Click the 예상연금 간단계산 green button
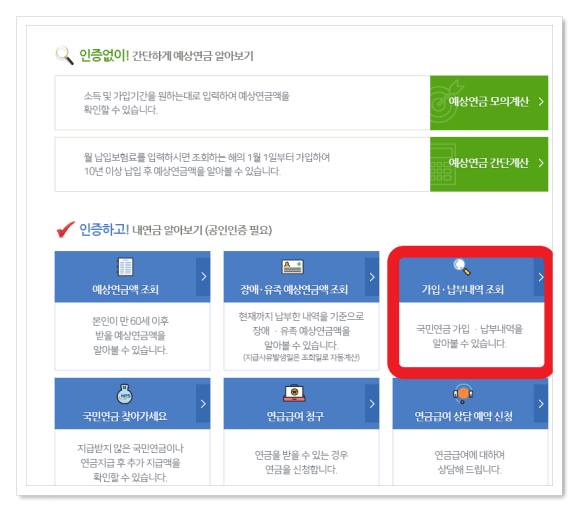 click(x=489, y=164)
